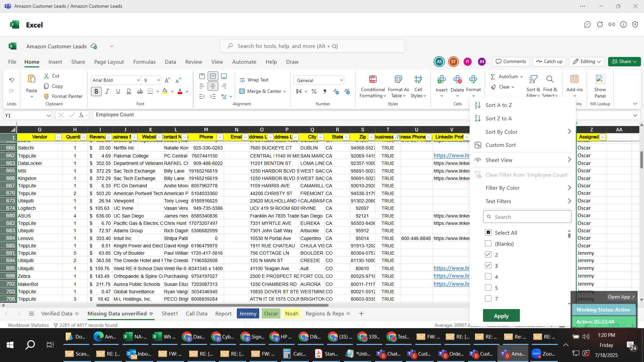
Task: Click the Windows Start button
Action: (x=10, y=345)
